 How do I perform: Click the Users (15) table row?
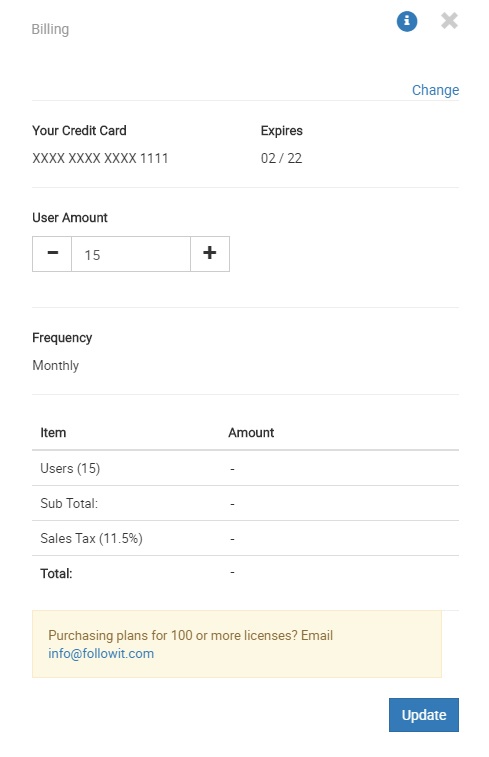pyautogui.click(x=245, y=468)
